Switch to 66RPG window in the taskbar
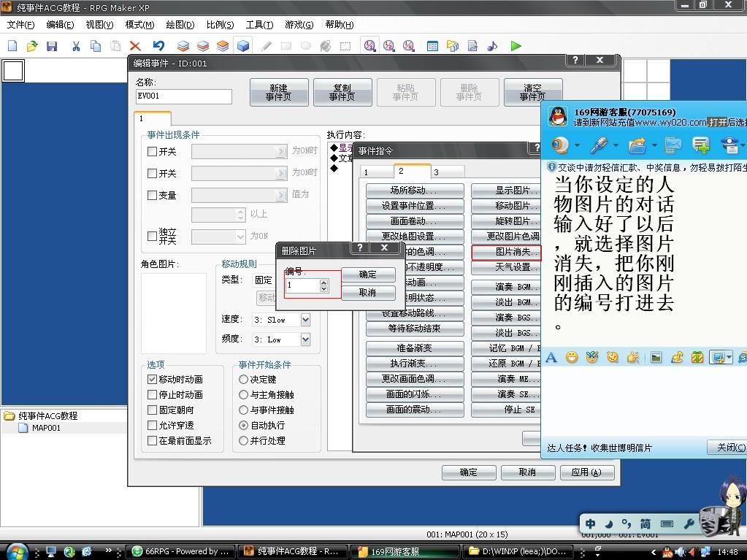Image resolution: width=747 pixels, height=560 pixels. pyautogui.click(x=182, y=551)
